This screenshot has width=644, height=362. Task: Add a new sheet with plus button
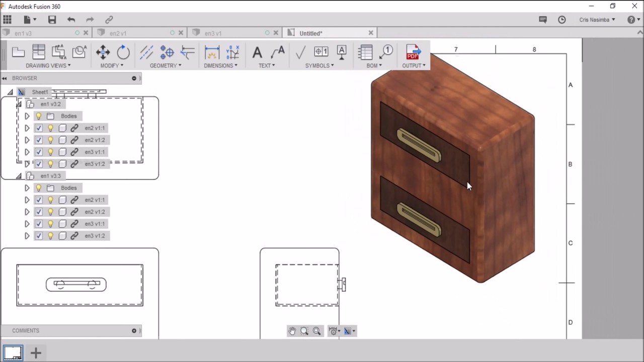click(36, 353)
